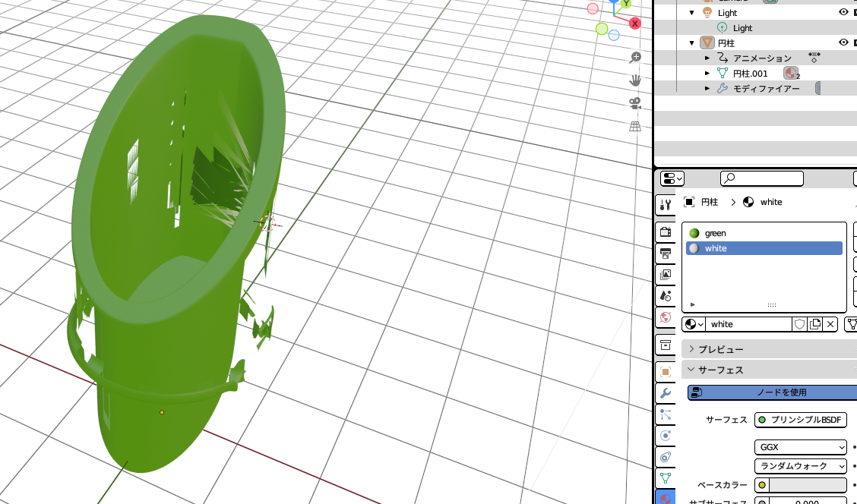Screen dimensions: 857x504
Task: Open the properties editor type dropdown
Action: (x=672, y=178)
